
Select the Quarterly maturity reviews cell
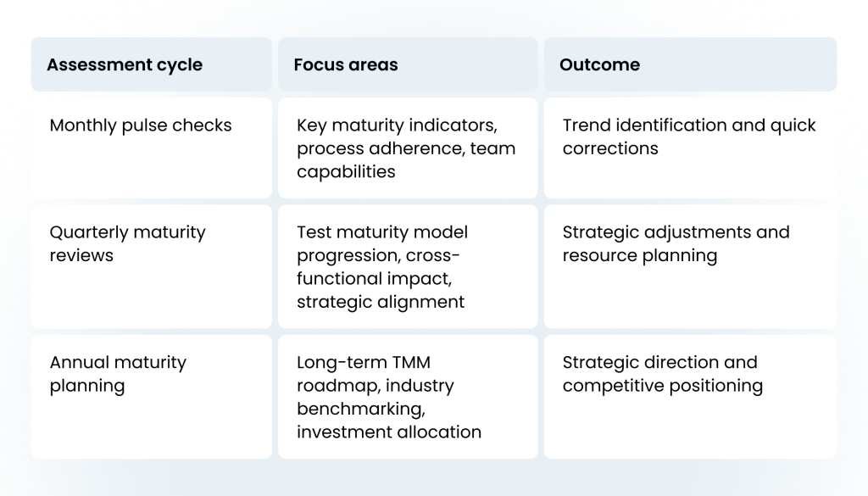[x=151, y=266]
